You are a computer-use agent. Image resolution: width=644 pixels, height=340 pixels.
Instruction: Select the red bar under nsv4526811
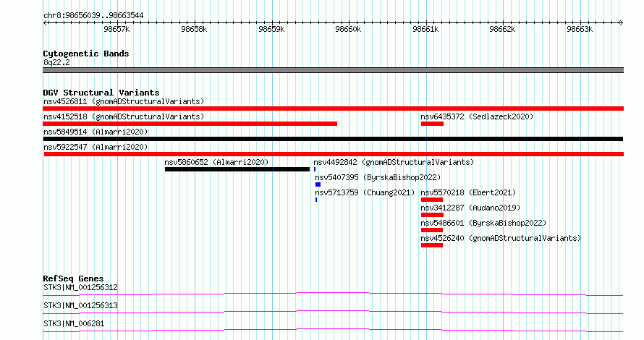tap(333, 109)
